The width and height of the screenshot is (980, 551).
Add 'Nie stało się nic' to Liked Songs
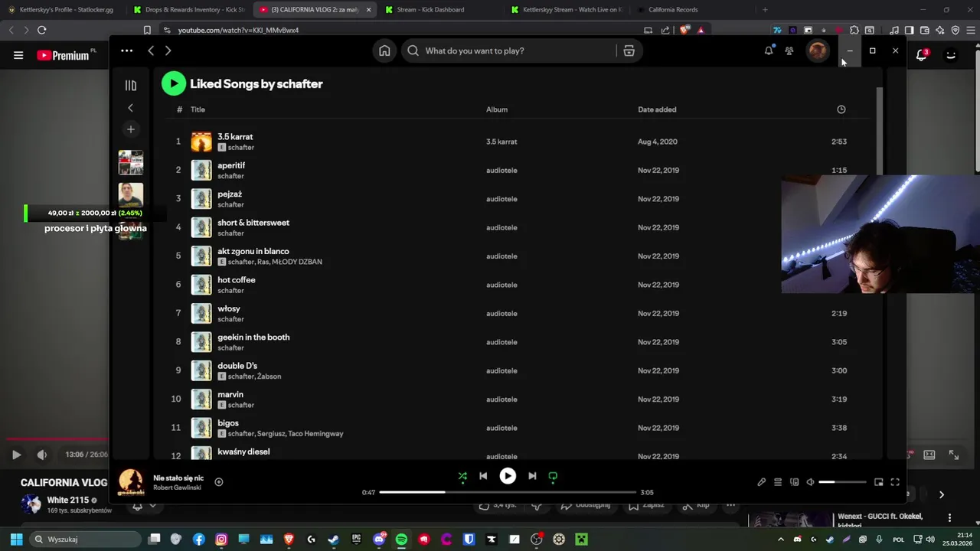(x=219, y=482)
